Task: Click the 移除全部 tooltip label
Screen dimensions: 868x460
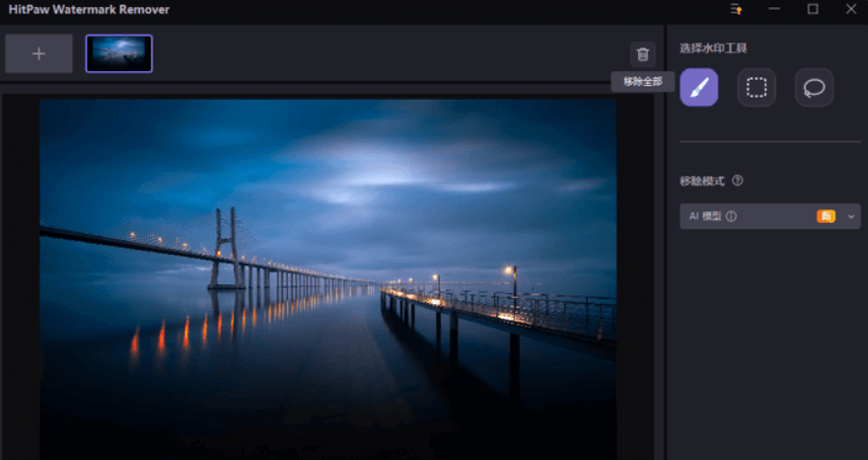Action: [x=643, y=82]
